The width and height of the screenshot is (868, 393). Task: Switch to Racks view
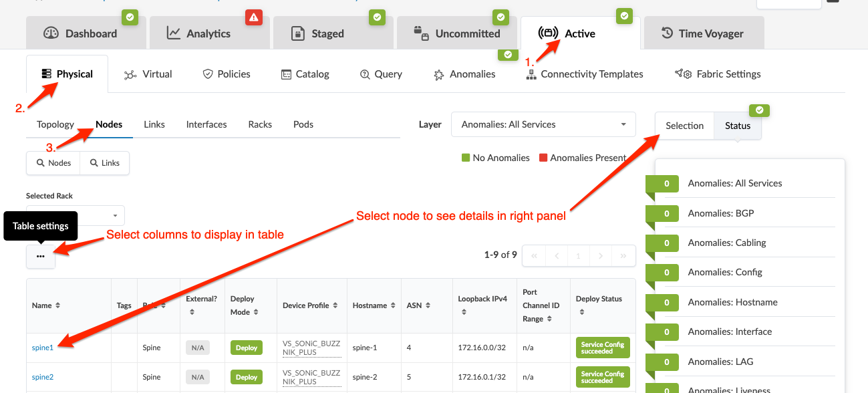(260, 124)
